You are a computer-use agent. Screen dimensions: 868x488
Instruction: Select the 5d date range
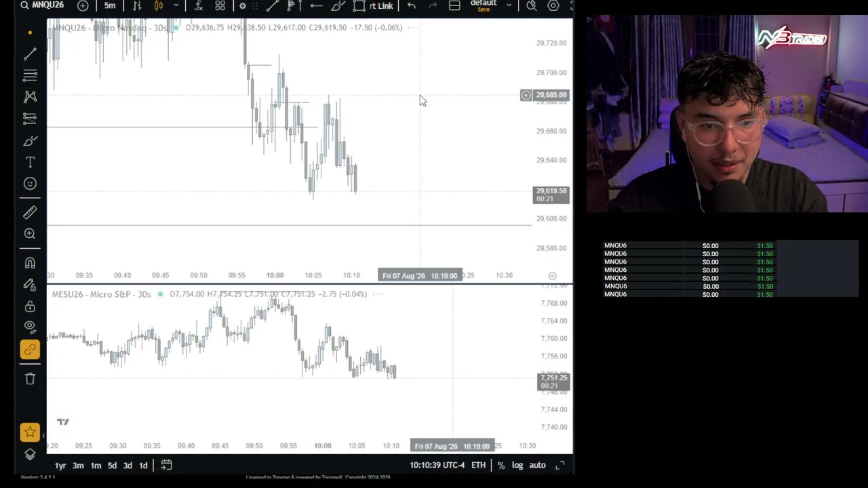112,466
